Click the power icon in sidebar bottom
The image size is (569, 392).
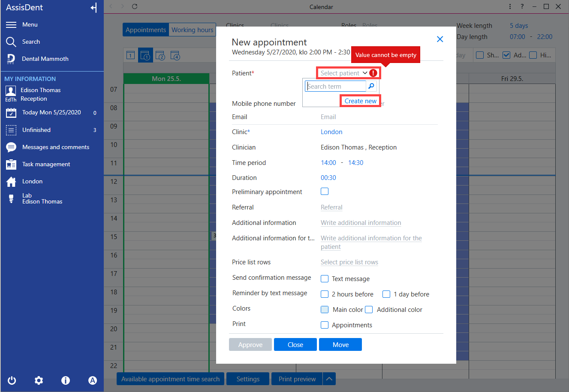coord(12,380)
